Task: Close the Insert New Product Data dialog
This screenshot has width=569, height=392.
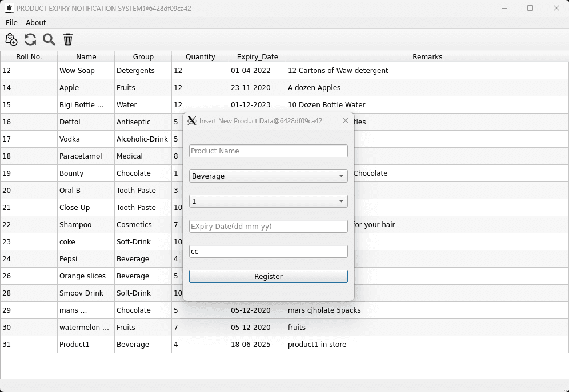Action: (346, 120)
